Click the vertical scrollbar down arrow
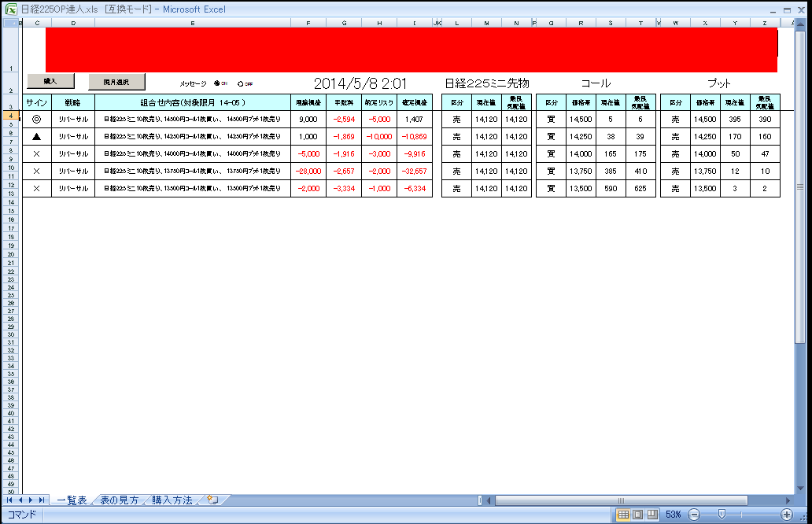This screenshot has height=524, width=812. (800, 489)
